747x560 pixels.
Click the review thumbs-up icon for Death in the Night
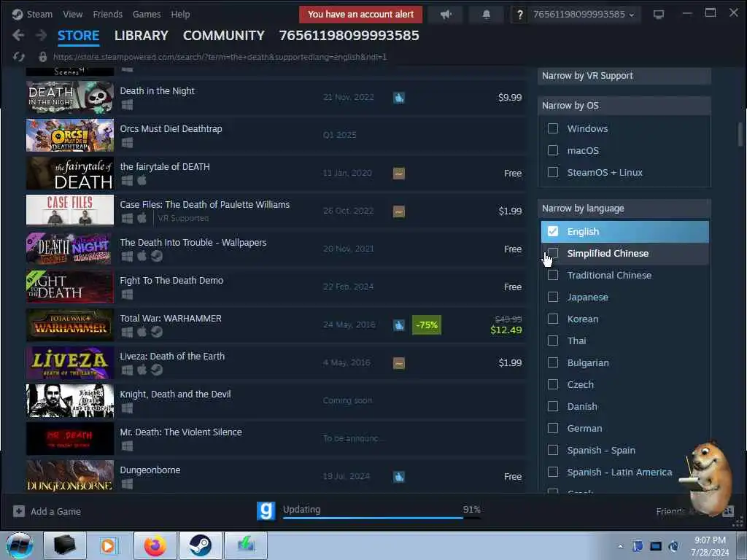click(399, 98)
